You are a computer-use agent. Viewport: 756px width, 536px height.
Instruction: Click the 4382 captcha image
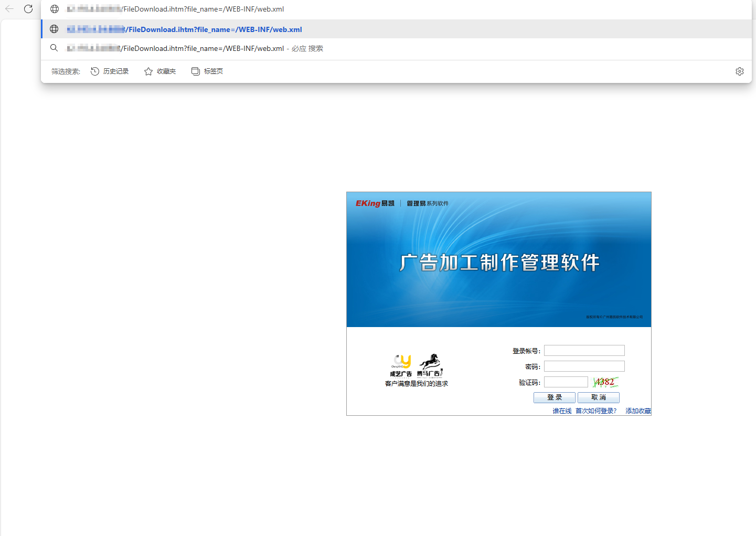(x=605, y=382)
